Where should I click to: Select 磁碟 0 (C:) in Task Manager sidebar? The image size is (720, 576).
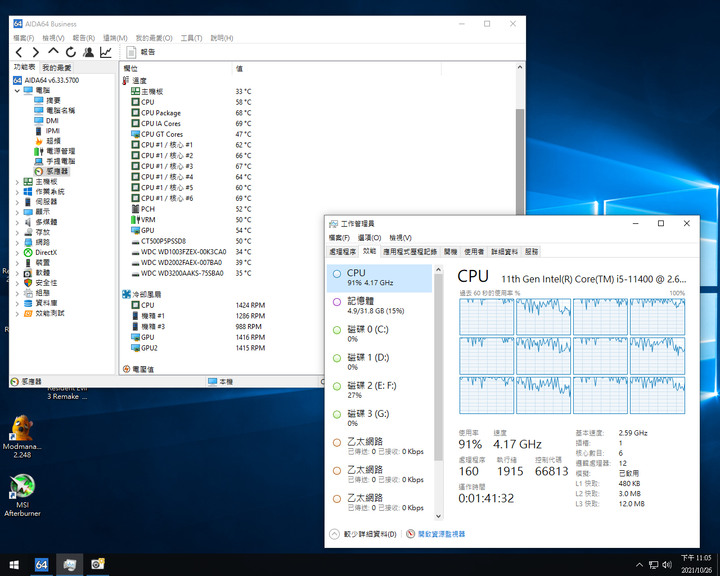[379, 334]
